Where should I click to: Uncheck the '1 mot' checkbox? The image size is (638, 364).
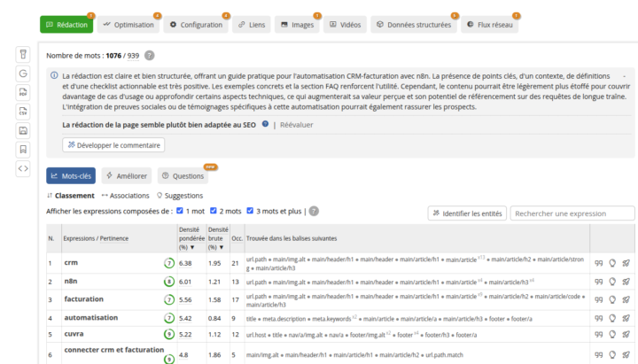click(x=180, y=211)
